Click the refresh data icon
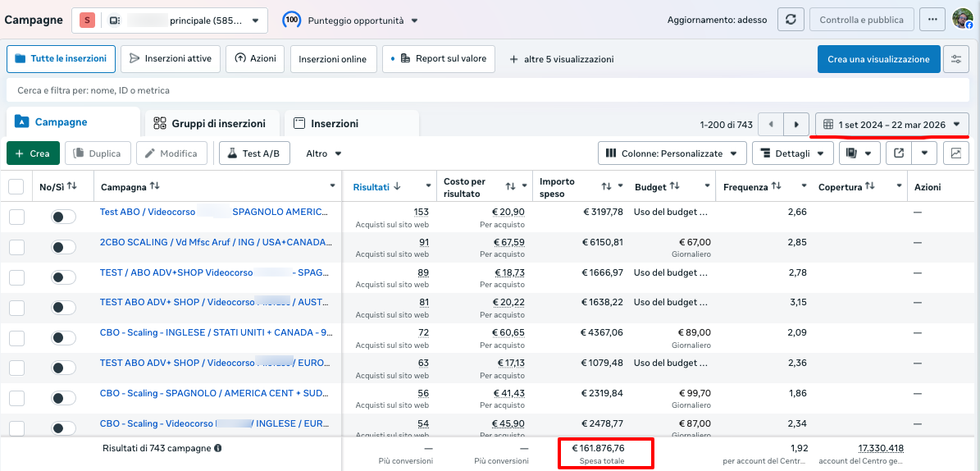980x471 pixels. point(790,20)
